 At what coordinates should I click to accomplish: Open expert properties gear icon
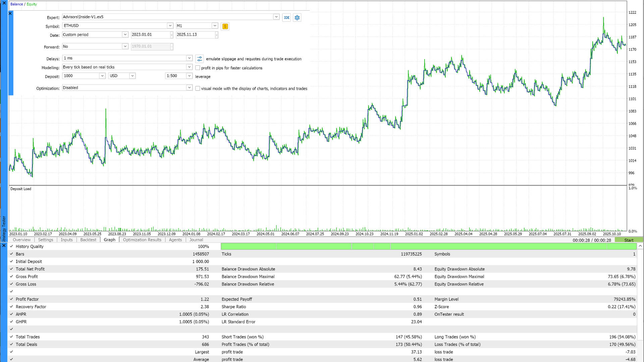pyautogui.click(x=297, y=18)
